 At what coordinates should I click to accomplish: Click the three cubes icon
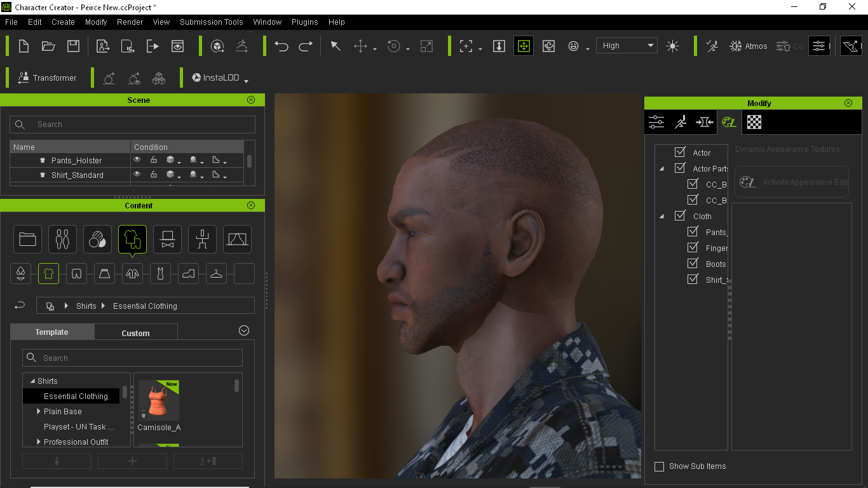(x=159, y=78)
